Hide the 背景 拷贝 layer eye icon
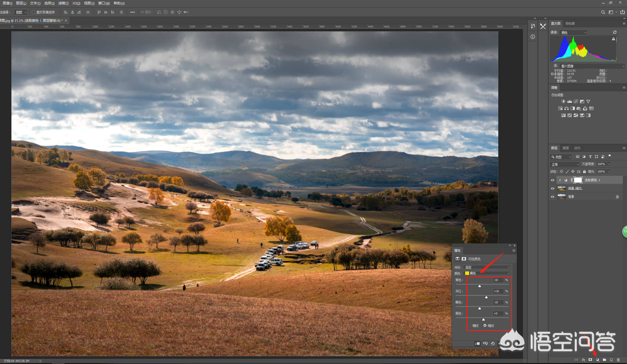The image size is (627, 364). coord(553,188)
